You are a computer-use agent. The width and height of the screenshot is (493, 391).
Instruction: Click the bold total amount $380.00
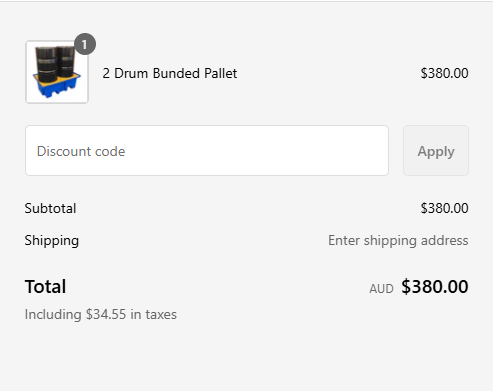pos(435,287)
